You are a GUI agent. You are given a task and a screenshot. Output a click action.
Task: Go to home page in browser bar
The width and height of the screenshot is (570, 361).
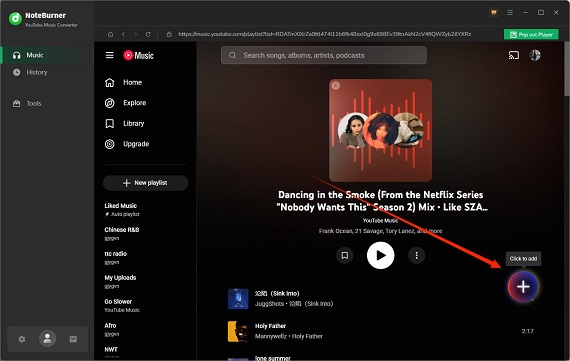point(111,34)
